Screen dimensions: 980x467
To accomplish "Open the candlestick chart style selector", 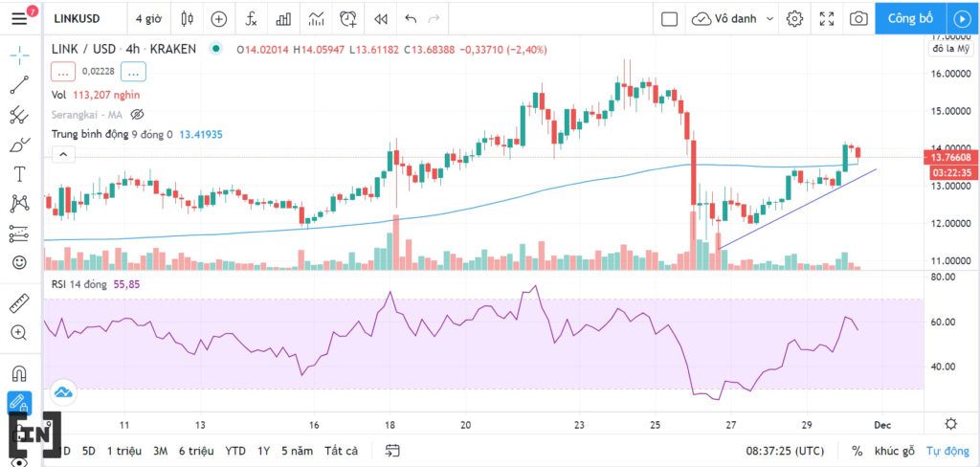I will pyautogui.click(x=187, y=19).
